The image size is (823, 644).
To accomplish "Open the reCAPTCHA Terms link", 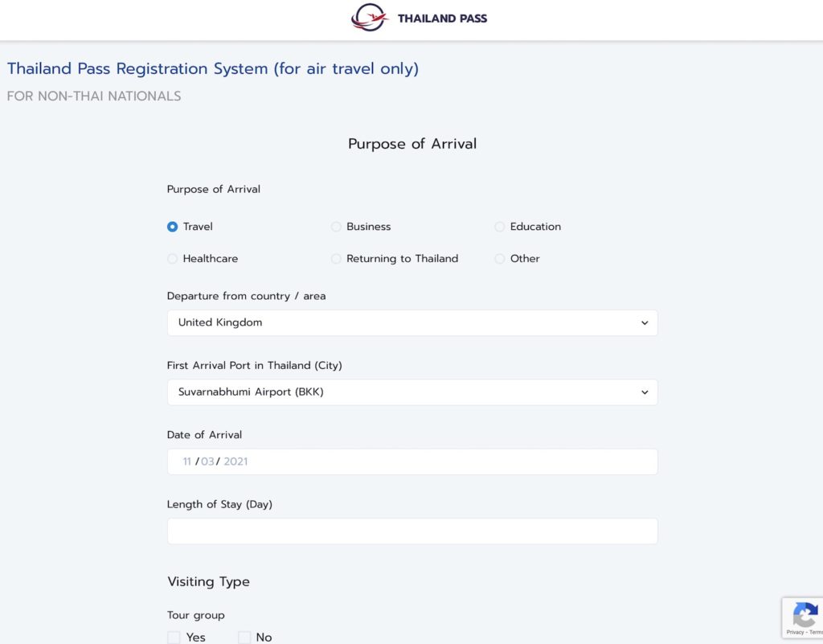I will (817, 633).
